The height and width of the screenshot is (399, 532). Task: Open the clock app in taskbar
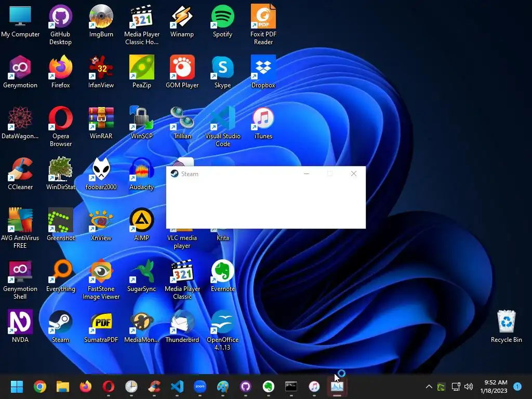pyautogui.click(x=131, y=387)
